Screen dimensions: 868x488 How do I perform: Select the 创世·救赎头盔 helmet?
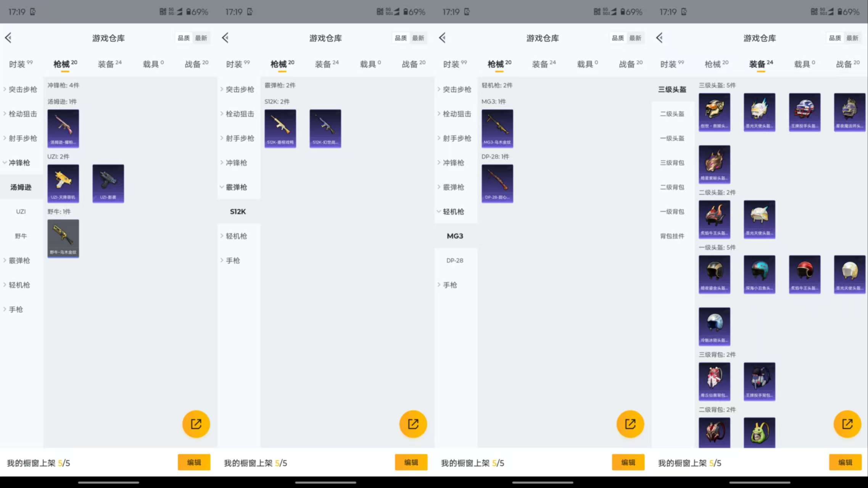tap(714, 112)
